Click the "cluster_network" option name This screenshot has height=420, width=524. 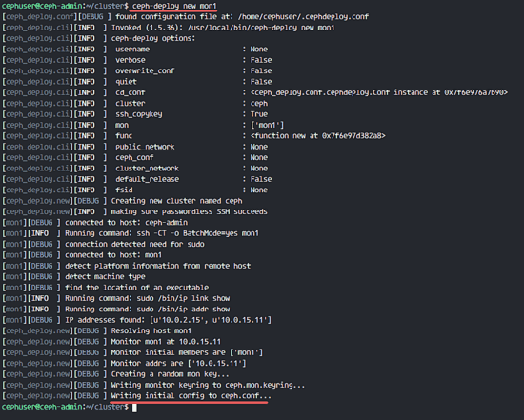(x=147, y=169)
